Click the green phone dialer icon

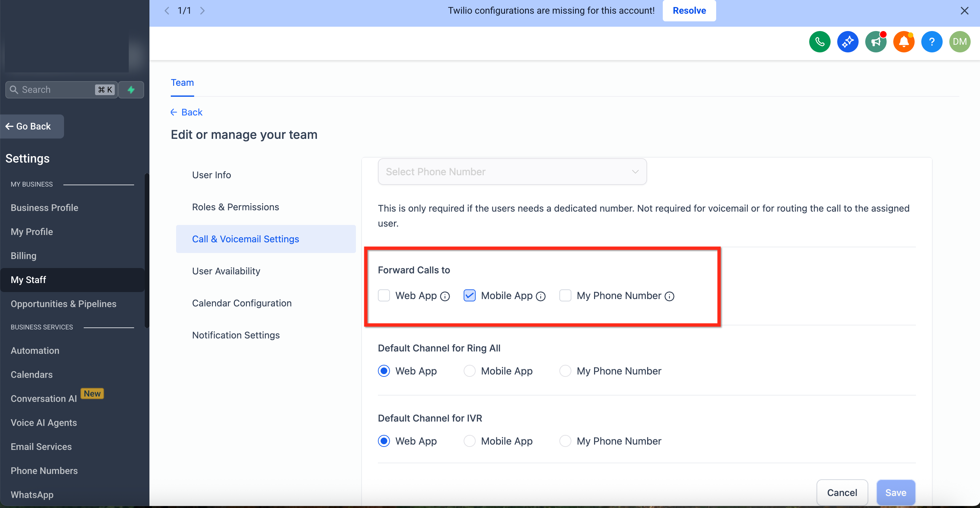820,42
